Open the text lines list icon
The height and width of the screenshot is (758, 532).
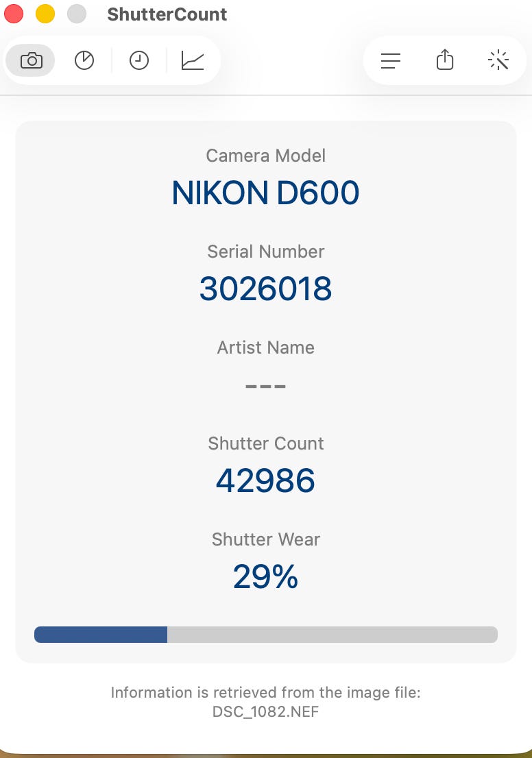click(x=391, y=61)
